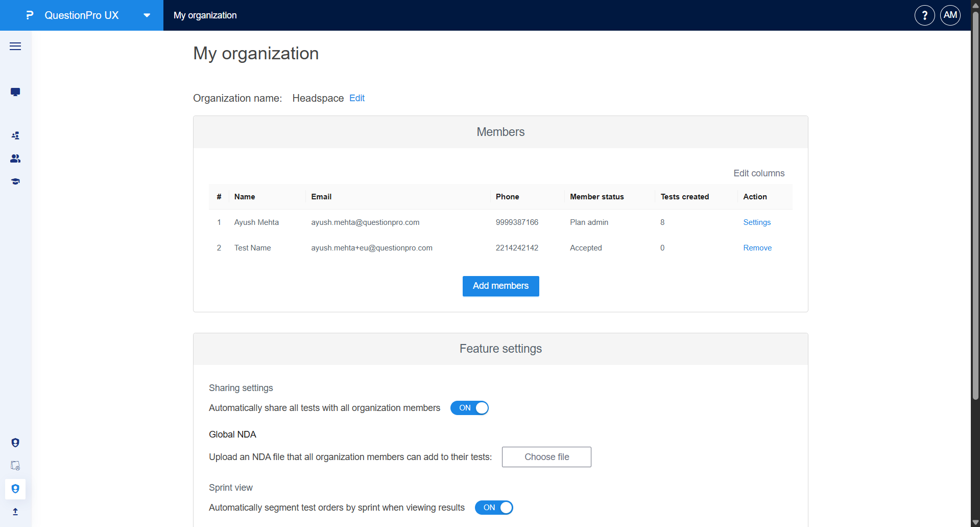The image size is (980, 527).
Task: Click the My organization breadcrumb in header
Action: (x=205, y=15)
